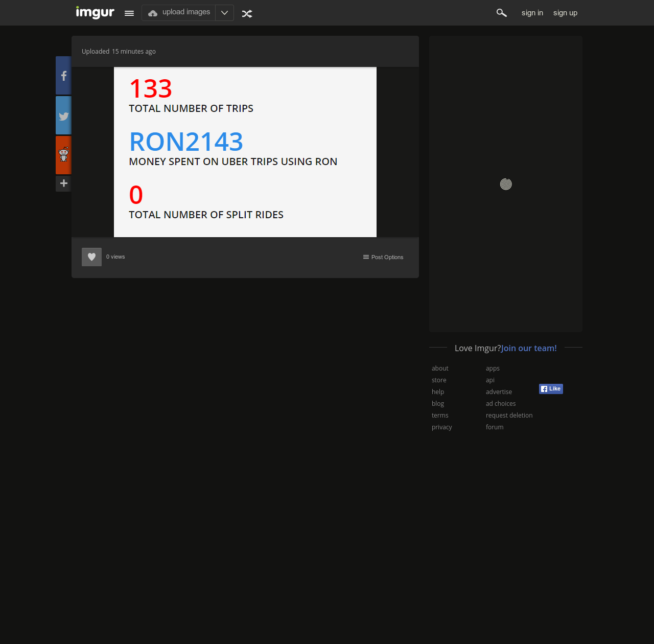Share the post on Facebook
654x644 pixels.
tap(63, 76)
